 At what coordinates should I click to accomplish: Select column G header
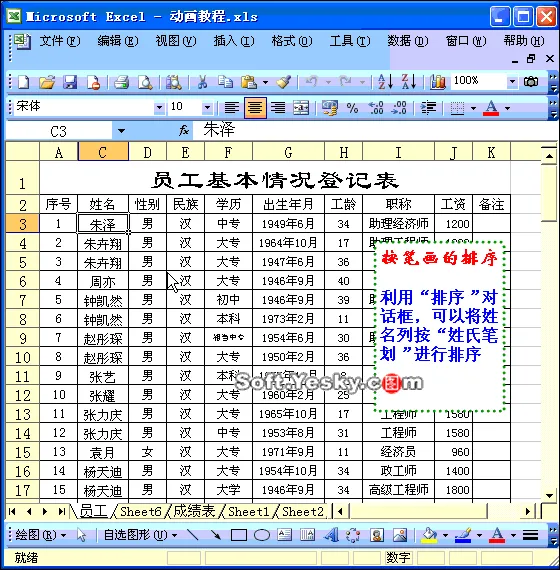click(288, 152)
